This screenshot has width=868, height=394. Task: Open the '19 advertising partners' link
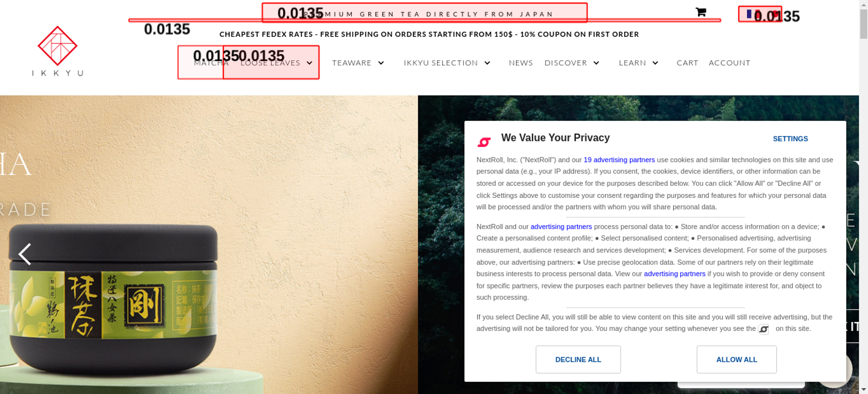[x=619, y=160]
